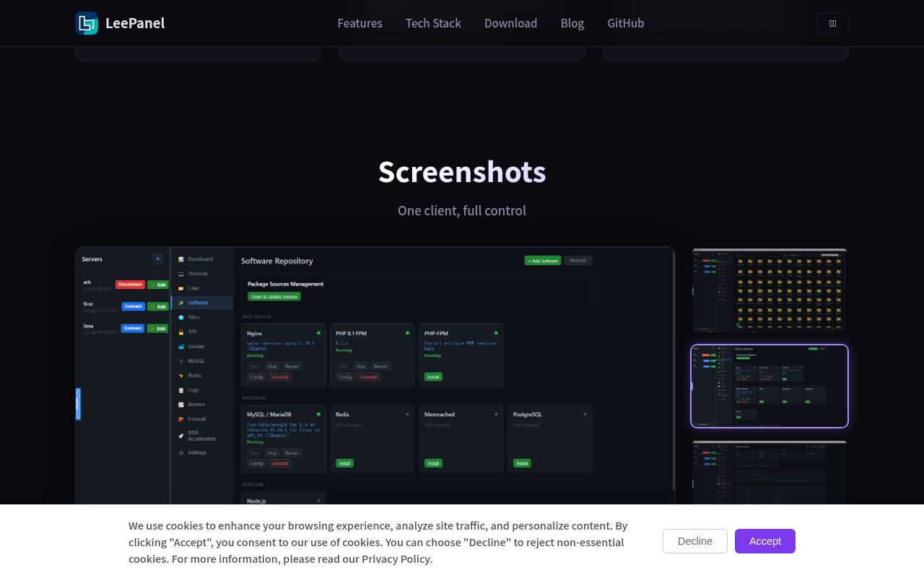Click Uninstall on the MySQL / MariaDB card
Viewport: 924px width, 578px height.
pos(280,464)
